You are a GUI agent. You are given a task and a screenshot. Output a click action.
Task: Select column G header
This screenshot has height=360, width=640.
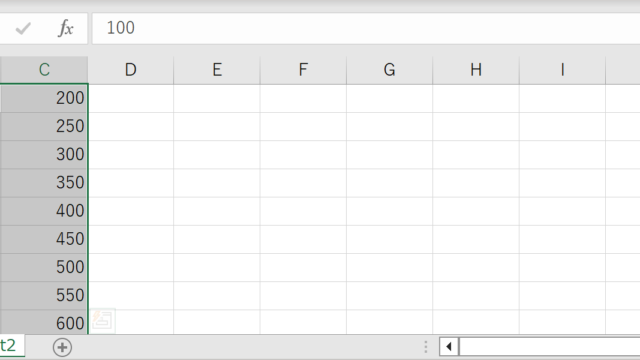coord(389,70)
